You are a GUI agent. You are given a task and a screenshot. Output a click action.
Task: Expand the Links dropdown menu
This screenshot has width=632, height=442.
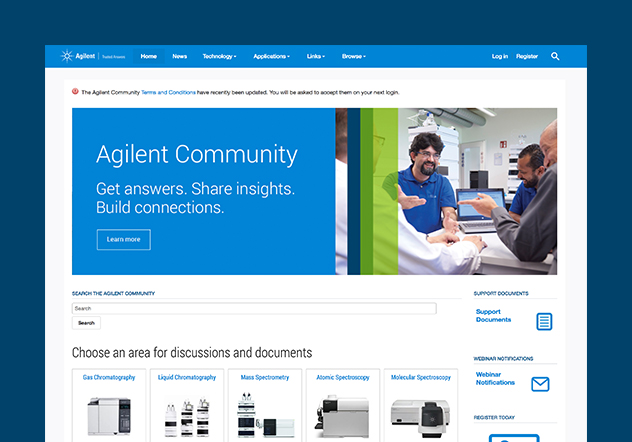pyautogui.click(x=316, y=56)
